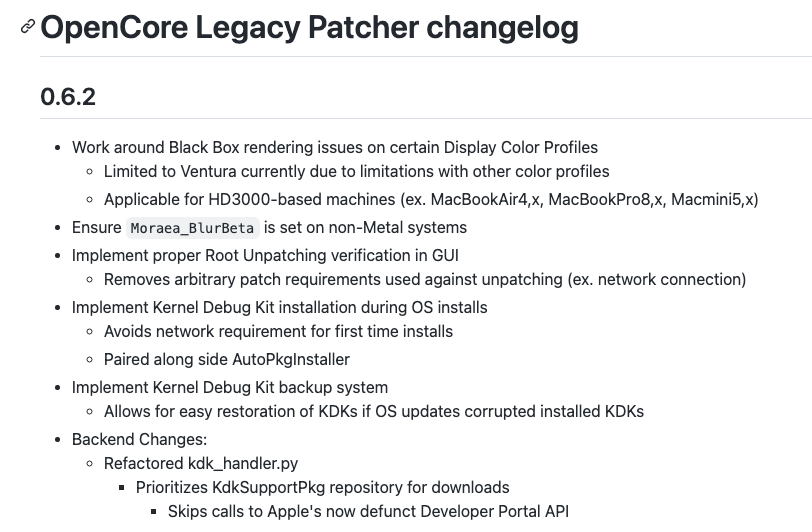Click the restoration of KDKs line
812x532 pixels.
point(374,411)
